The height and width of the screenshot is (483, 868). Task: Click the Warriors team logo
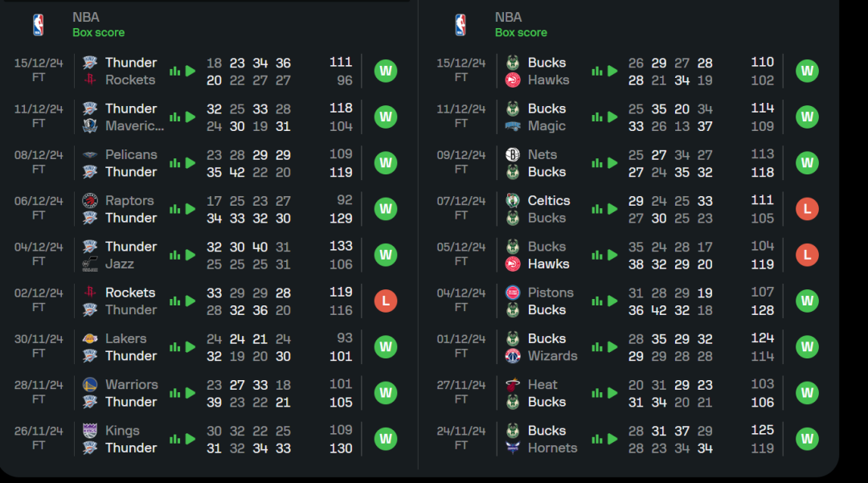[x=90, y=385]
